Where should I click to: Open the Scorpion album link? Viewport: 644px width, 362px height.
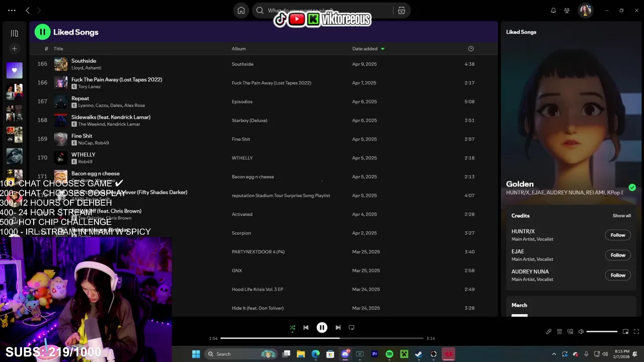pos(242,233)
